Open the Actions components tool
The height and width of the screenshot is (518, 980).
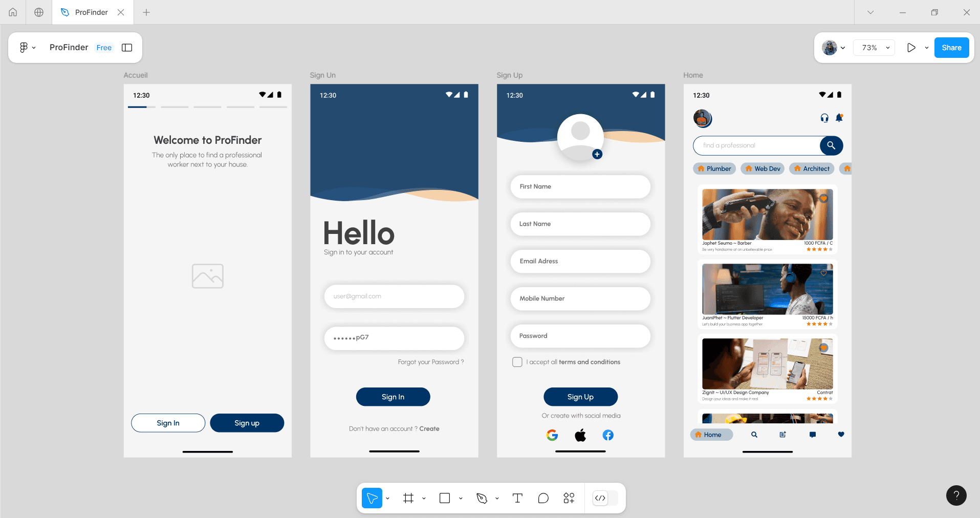(x=569, y=498)
